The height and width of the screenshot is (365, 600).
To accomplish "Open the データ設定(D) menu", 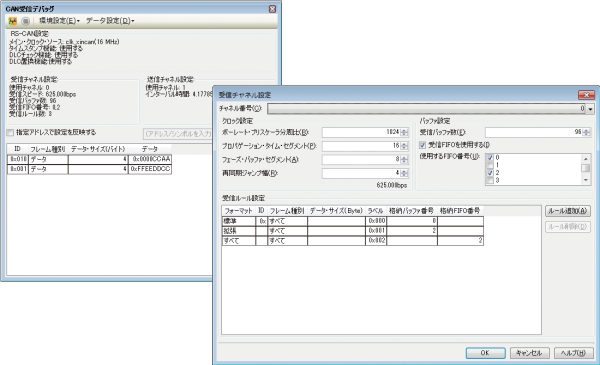I will coord(110,21).
